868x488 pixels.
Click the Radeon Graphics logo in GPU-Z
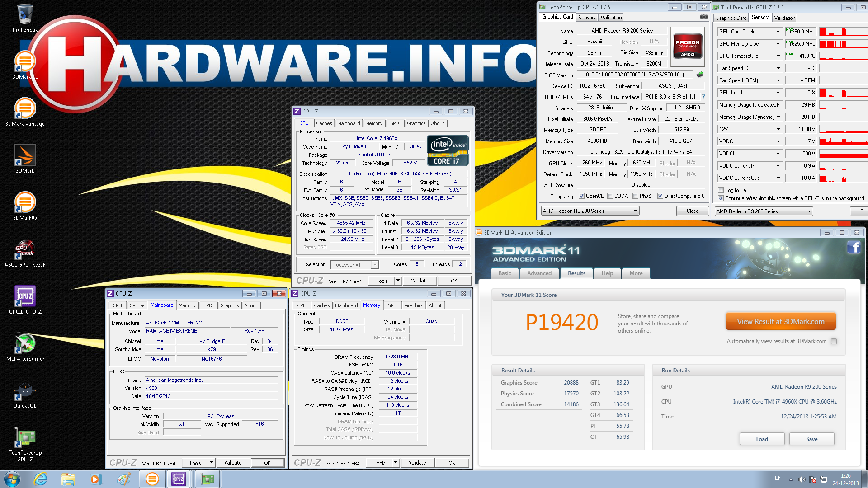687,46
